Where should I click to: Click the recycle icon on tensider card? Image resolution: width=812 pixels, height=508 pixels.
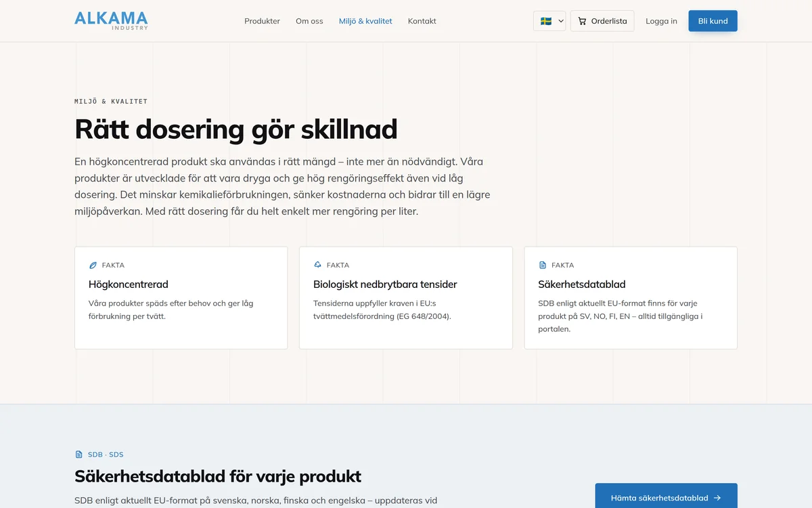click(x=318, y=265)
